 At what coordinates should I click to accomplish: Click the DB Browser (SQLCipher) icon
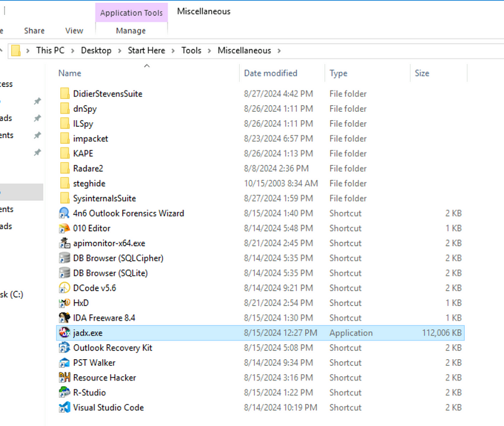[x=65, y=258]
